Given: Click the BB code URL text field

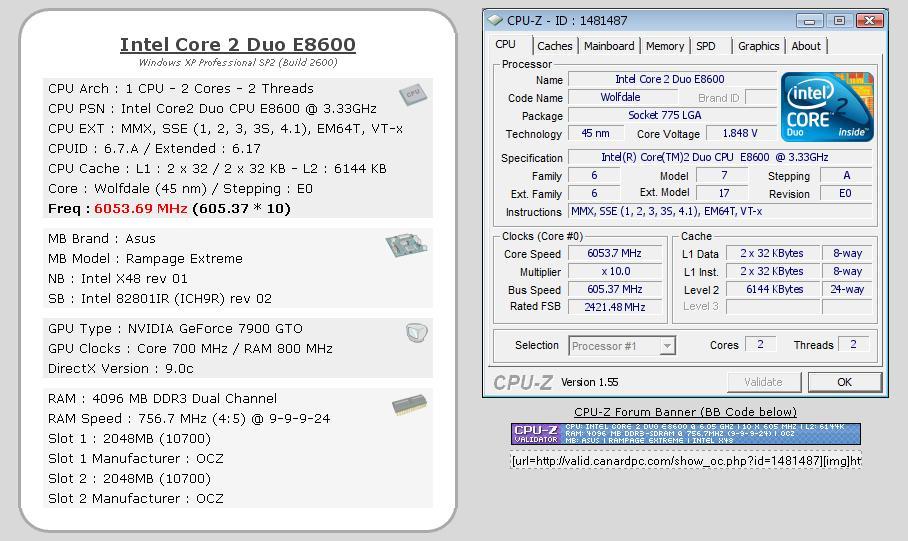Looking at the screenshot, I should click(x=686, y=460).
